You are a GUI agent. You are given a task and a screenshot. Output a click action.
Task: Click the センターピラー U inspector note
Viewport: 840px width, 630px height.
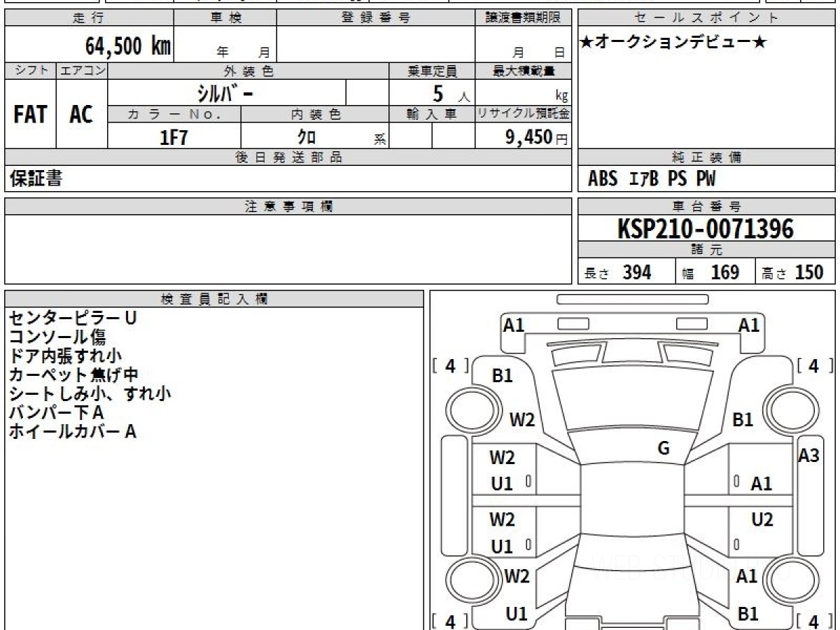(x=72, y=318)
